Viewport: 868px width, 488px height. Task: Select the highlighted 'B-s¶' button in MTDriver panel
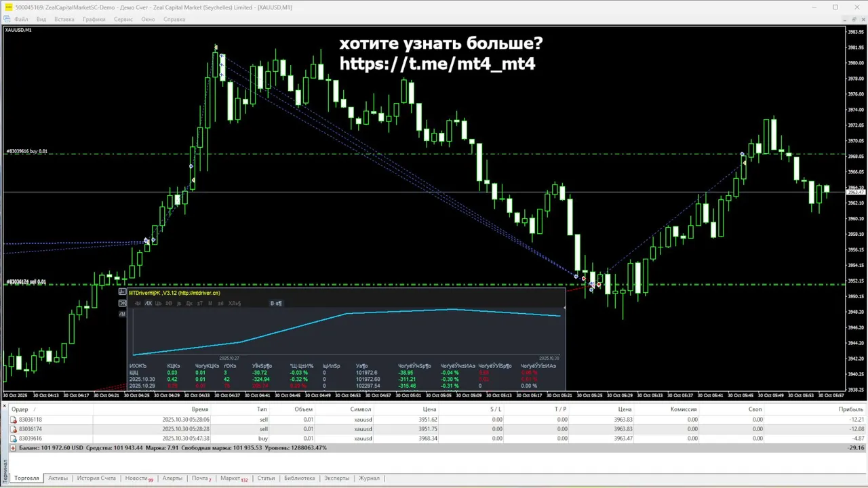pos(276,304)
